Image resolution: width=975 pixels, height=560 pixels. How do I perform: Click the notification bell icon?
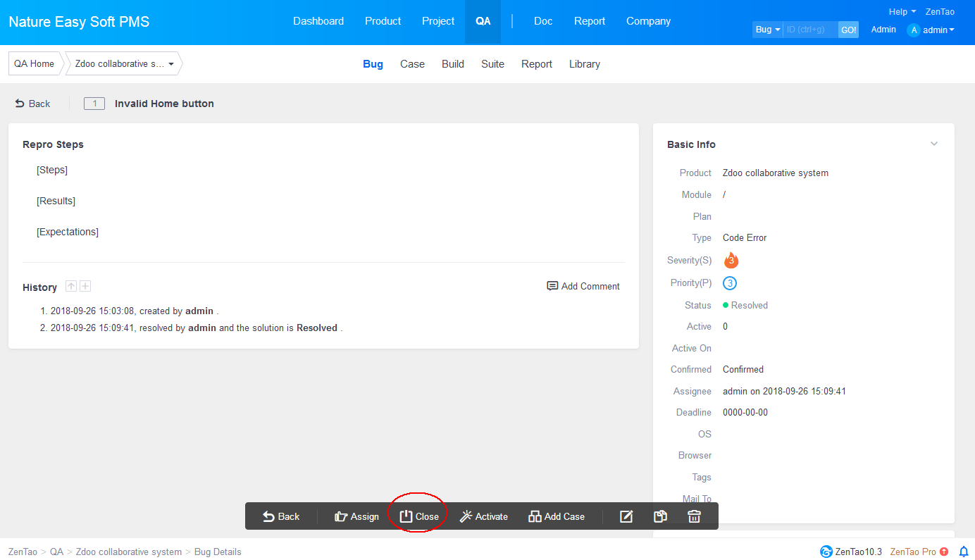coord(964,552)
